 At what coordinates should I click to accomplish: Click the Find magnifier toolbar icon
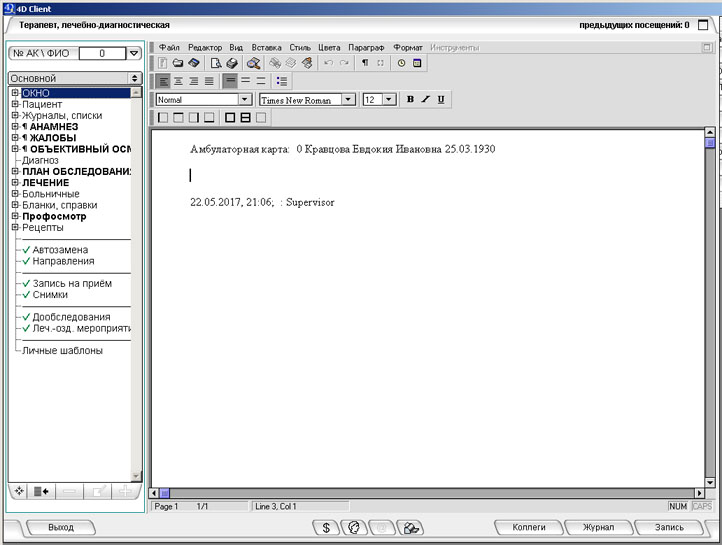254,63
